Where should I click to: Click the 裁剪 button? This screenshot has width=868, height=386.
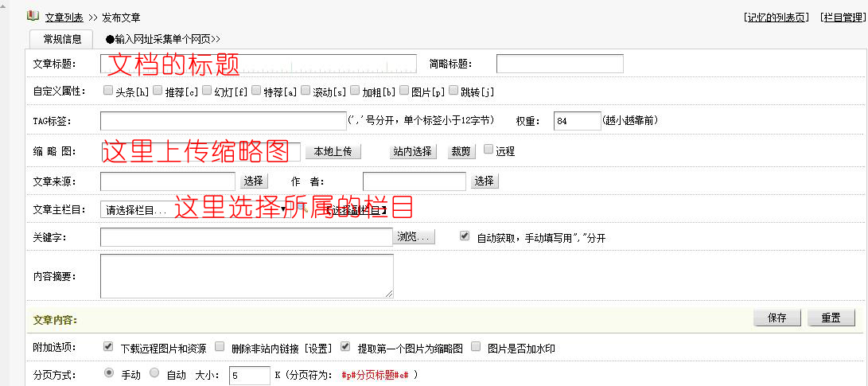point(461,151)
